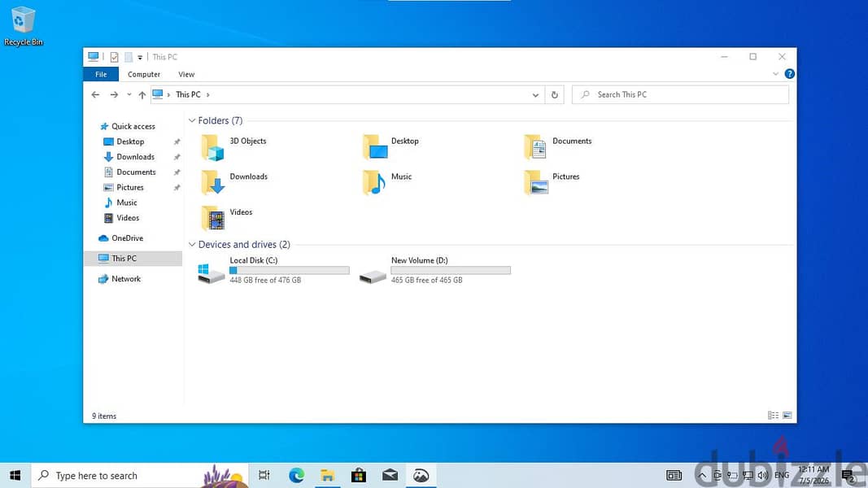This screenshot has height=488, width=868.
Task: Open the View ribbon tab
Action: pyautogui.click(x=186, y=74)
